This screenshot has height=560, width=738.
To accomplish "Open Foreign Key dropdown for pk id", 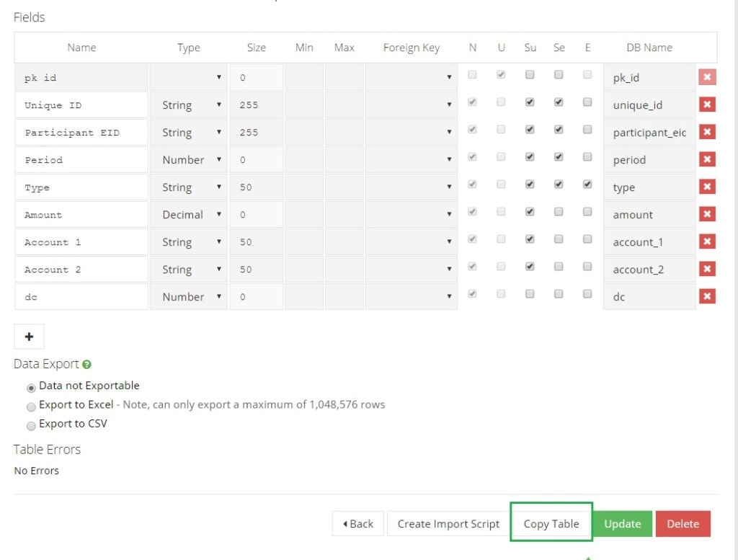I will (x=412, y=77).
